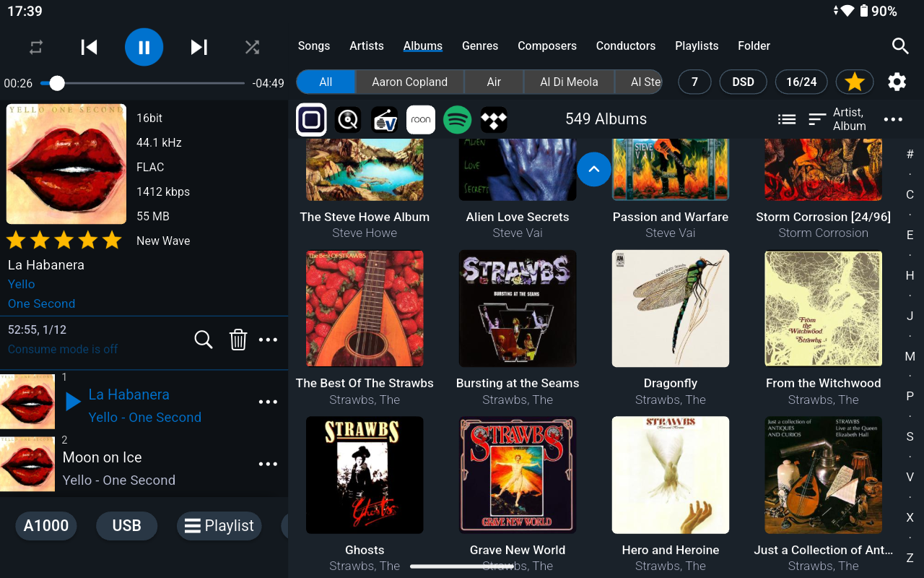This screenshot has width=924, height=578.
Task: Select the local library source icon
Action: coord(311,120)
